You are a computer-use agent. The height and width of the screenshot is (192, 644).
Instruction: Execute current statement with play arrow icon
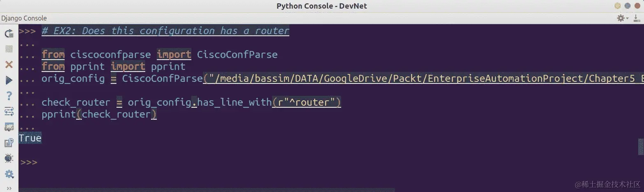[x=9, y=80]
